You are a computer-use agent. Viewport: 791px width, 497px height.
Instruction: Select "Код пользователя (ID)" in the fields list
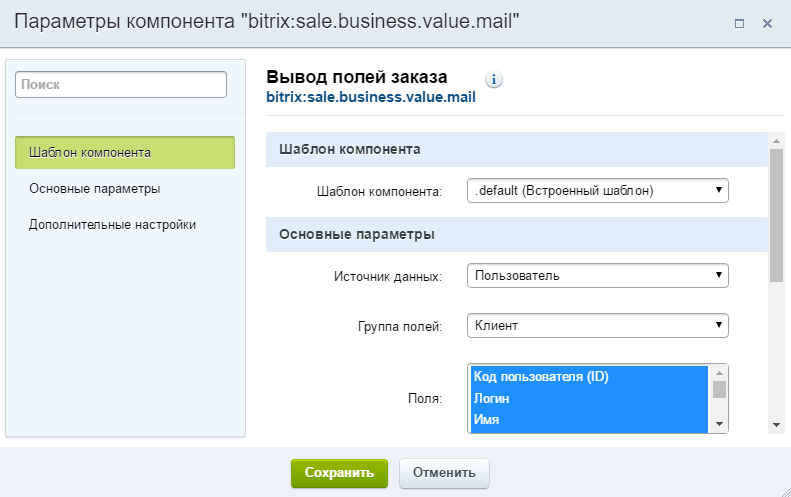(589, 377)
